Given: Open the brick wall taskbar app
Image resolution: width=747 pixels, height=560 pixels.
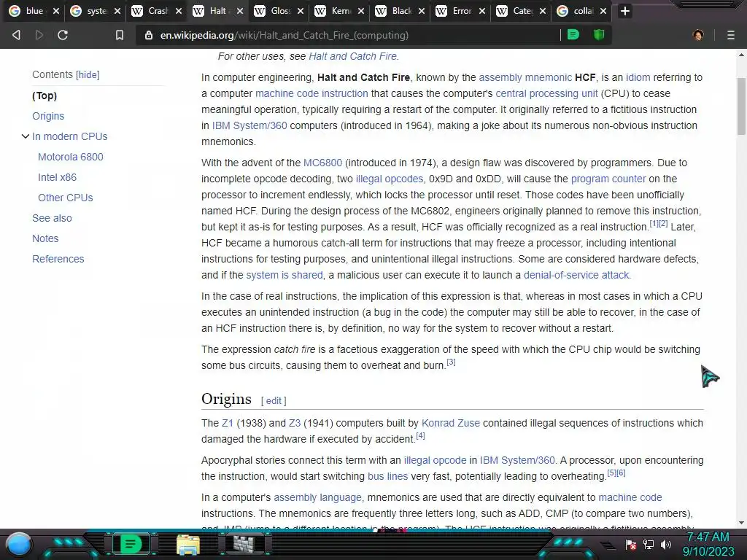Looking at the screenshot, I should pos(245,544).
